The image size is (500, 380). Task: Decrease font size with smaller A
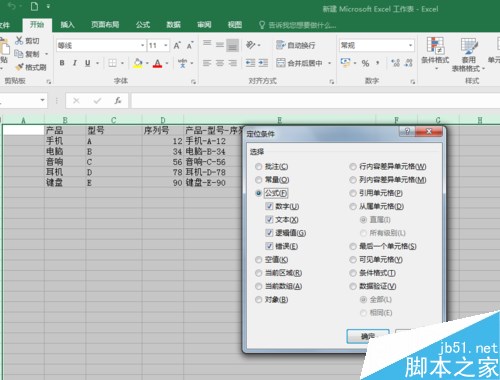point(190,45)
